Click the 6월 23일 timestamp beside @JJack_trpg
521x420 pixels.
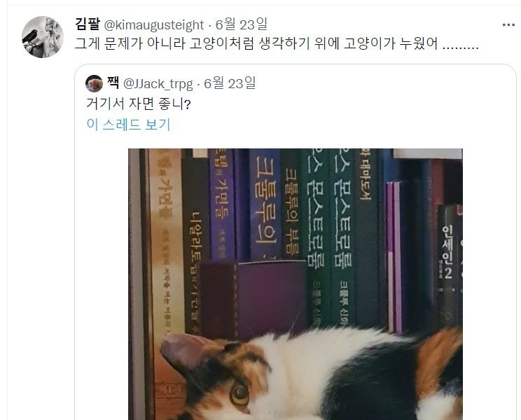[x=230, y=83]
